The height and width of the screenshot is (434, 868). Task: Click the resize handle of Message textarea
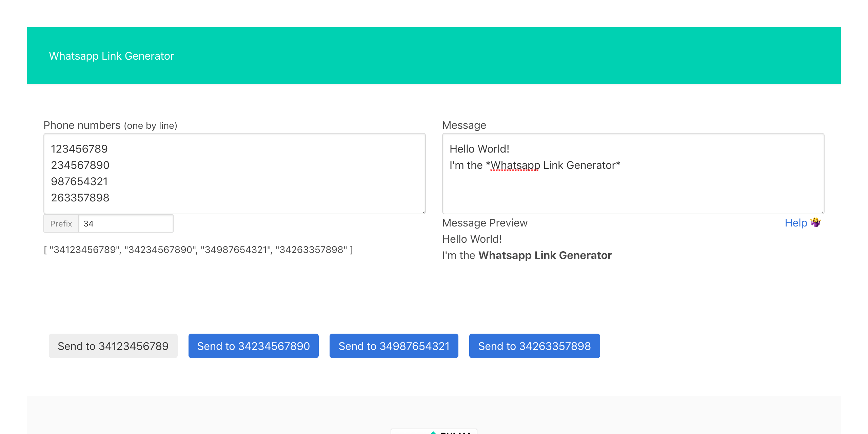click(822, 212)
